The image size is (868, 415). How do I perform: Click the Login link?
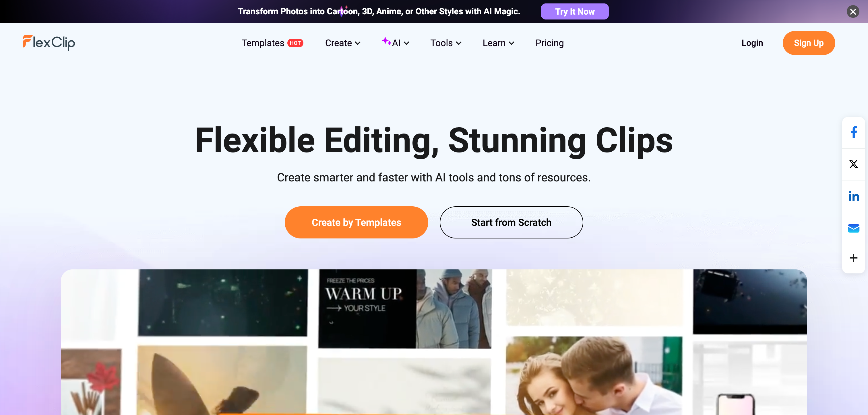752,43
